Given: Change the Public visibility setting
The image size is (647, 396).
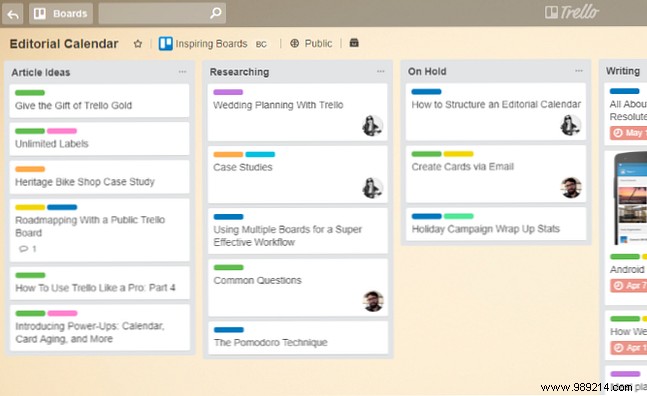Looking at the screenshot, I should [x=318, y=43].
